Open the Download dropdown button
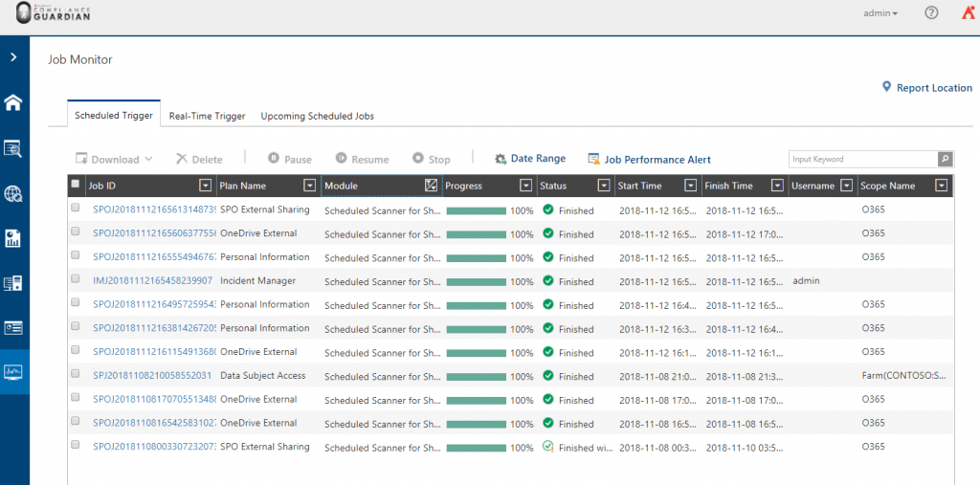The width and height of the screenshot is (980, 485). (x=114, y=160)
